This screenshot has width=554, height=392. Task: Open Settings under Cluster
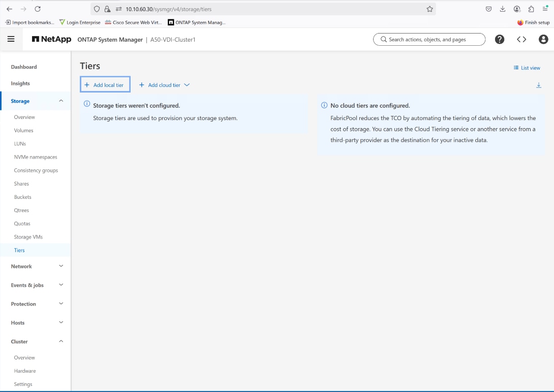tap(23, 384)
